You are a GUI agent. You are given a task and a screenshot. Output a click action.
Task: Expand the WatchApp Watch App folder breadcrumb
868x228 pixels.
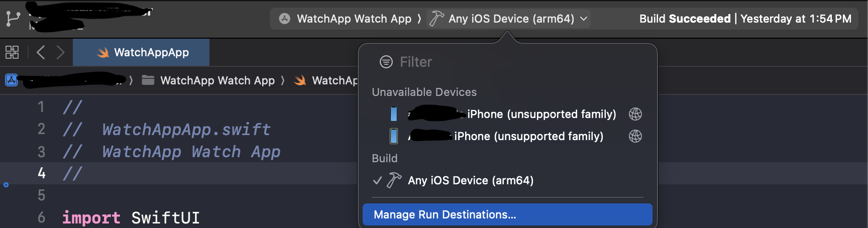pos(217,80)
